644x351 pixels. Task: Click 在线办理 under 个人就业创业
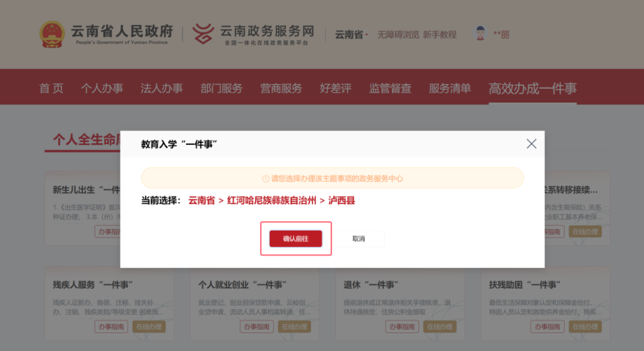pyautogui.click(x=295, y=327)
